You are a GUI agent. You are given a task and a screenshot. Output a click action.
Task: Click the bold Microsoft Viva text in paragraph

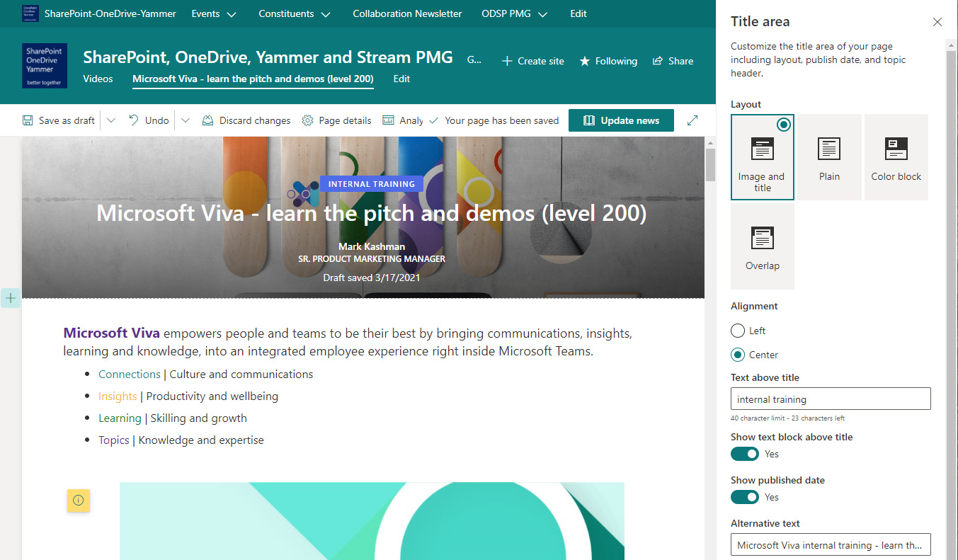[x=111, y=333]
